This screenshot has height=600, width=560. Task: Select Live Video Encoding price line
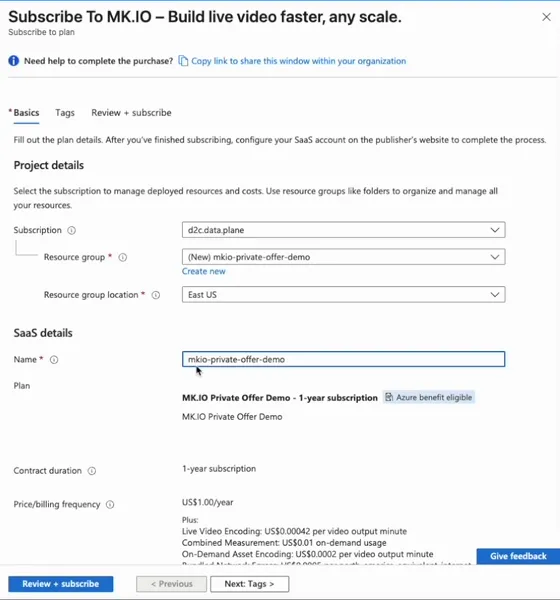pyautogui.click(x=294, y=532)
